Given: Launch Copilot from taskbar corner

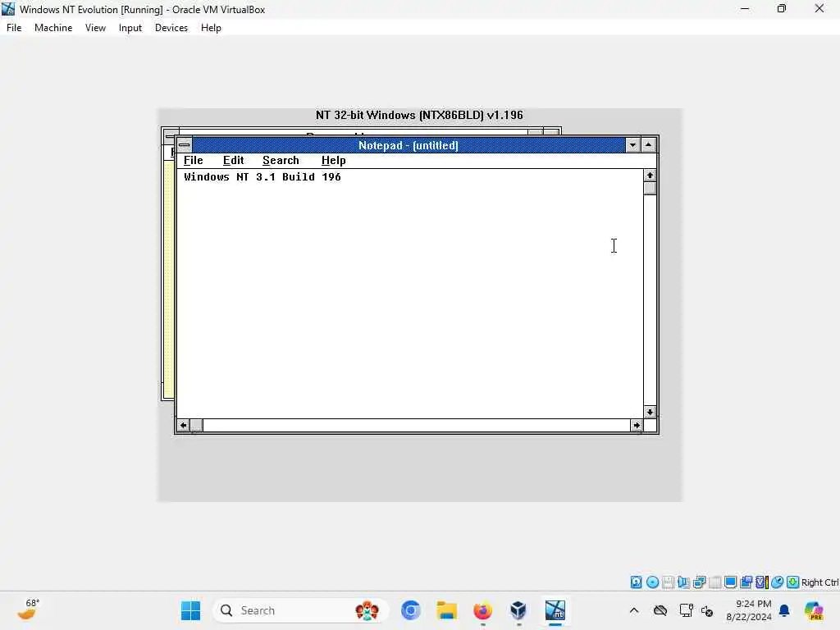Looking at the screenshot, I should pyautogui.click(x=814, y=610).
